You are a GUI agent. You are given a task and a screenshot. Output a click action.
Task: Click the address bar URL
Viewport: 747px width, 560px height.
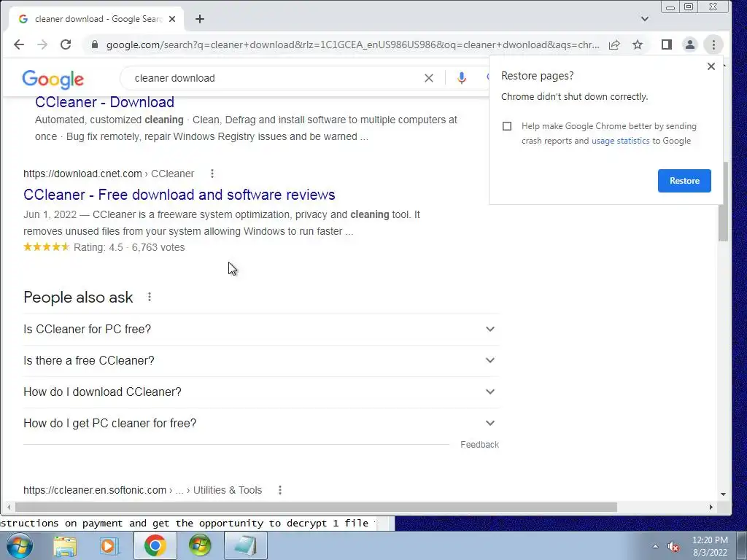click(352, 44)
